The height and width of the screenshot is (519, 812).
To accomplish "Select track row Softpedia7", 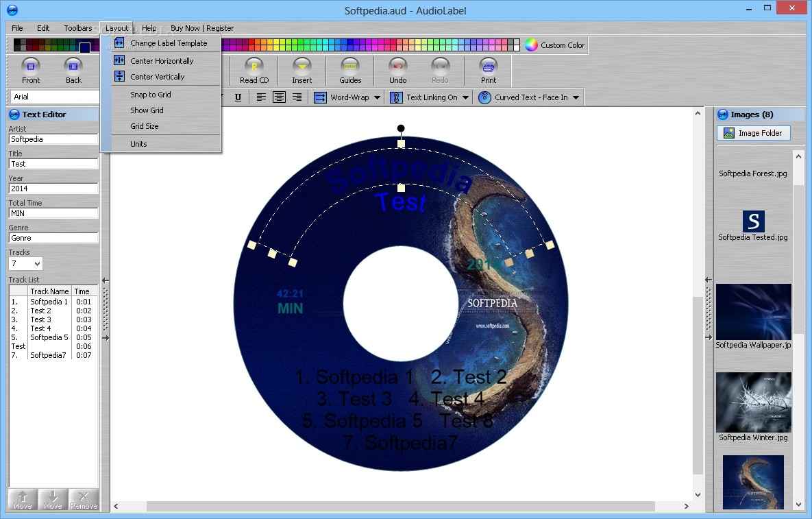I will [53, 355].
